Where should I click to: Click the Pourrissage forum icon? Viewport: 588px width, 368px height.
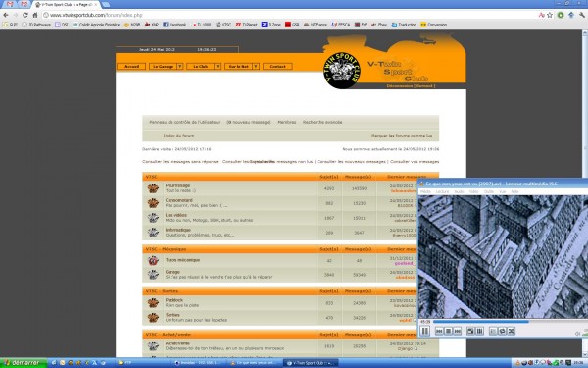tap(153, 188)
